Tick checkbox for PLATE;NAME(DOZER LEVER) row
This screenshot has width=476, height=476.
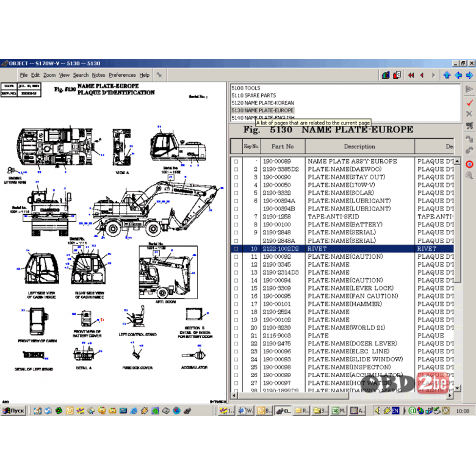236,344
